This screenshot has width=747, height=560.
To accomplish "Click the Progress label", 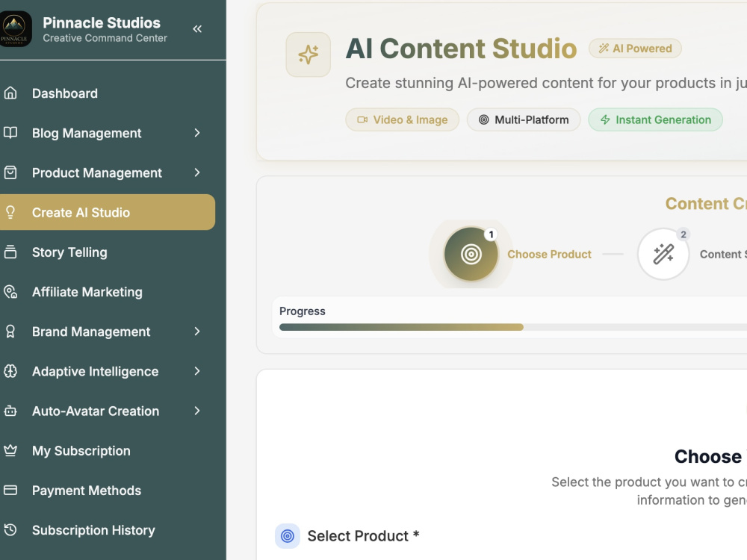I will point(302,311).
